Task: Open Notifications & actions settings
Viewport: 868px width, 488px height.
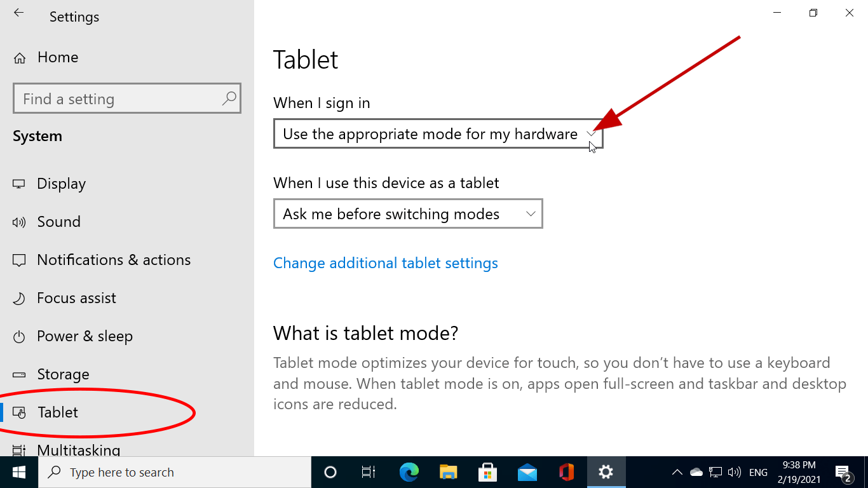Action: 114,259
